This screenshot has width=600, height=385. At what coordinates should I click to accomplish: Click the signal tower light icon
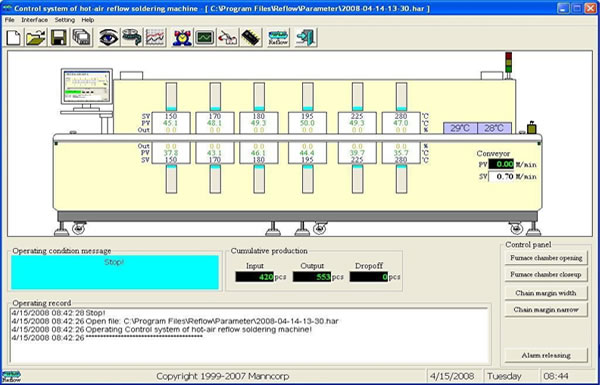tap(509, 62)
